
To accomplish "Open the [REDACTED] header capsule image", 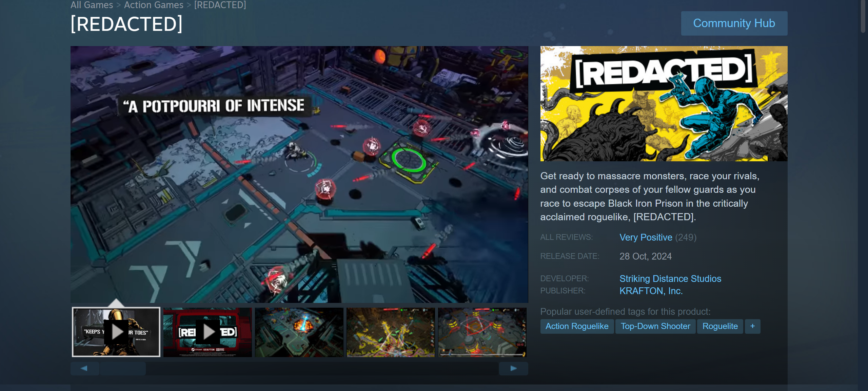I will [x=664, y=103].
